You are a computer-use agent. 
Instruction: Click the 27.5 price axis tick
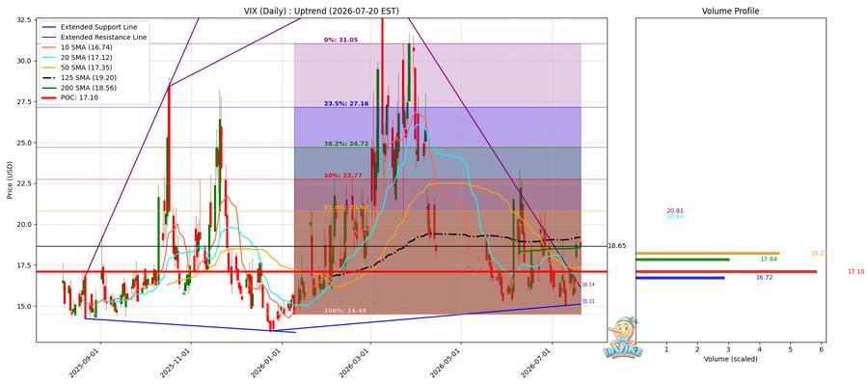point(24,101)
